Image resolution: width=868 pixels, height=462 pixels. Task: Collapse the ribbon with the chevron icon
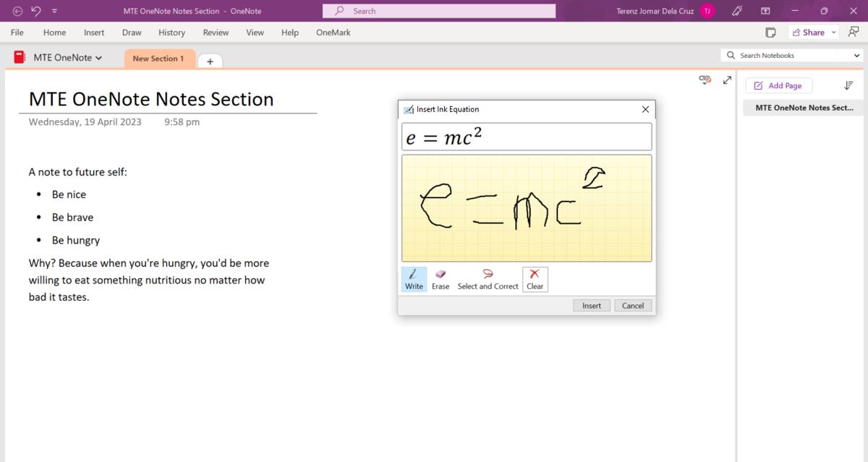(54, 11)
